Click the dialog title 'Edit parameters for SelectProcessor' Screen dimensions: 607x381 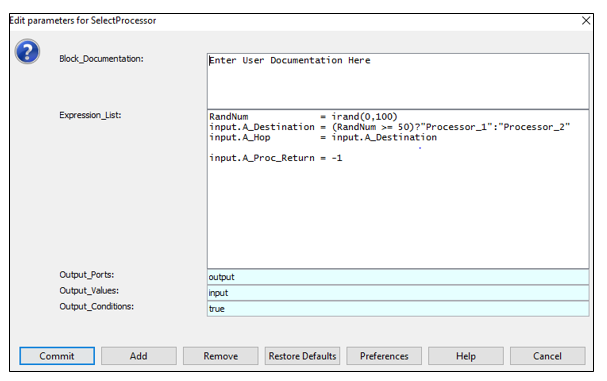[83, 21]
